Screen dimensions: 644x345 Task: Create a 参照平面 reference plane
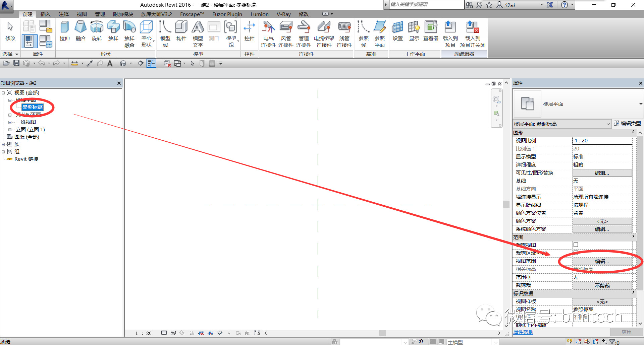[x=380, y=34]
